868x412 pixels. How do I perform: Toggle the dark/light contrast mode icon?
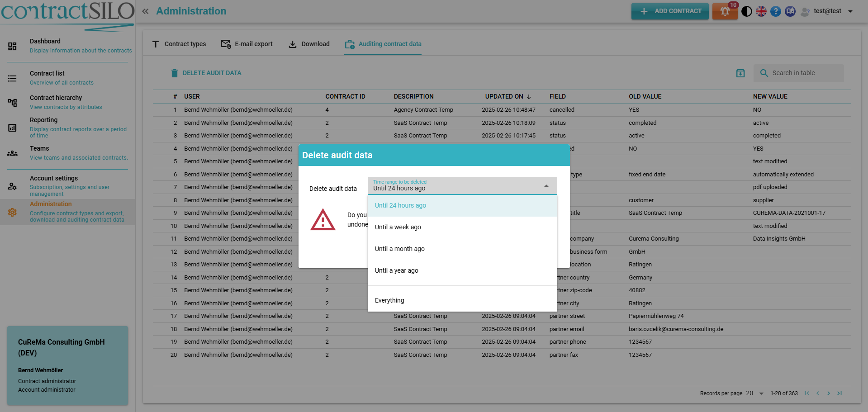coord(747,11)
